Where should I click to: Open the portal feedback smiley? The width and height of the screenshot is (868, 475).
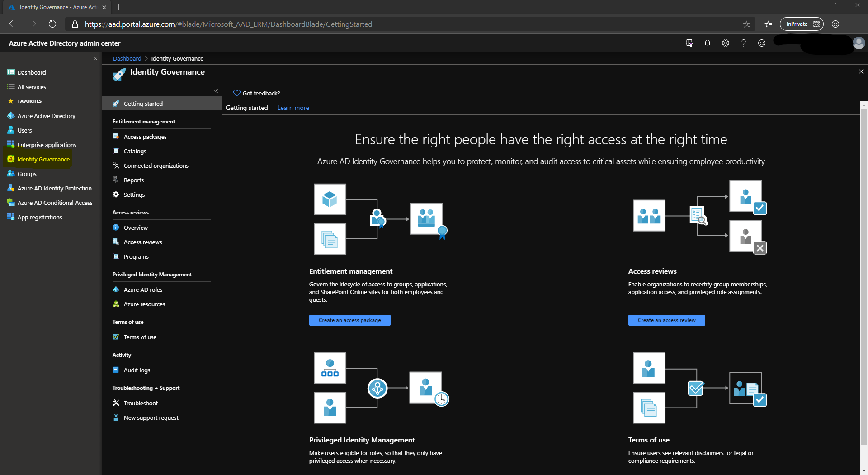(761, 43)
